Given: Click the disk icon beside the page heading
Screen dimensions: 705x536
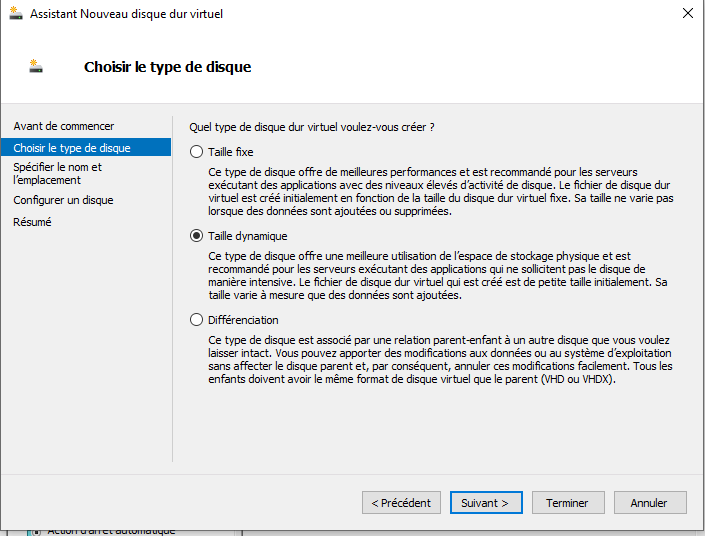Looking at the screenshot, I should pos(36,66).
